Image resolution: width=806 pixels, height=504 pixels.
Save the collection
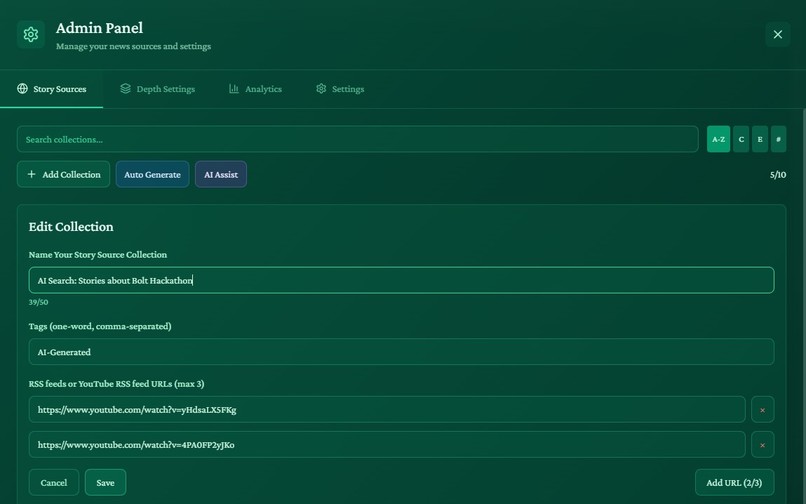[x=105, y=482]
